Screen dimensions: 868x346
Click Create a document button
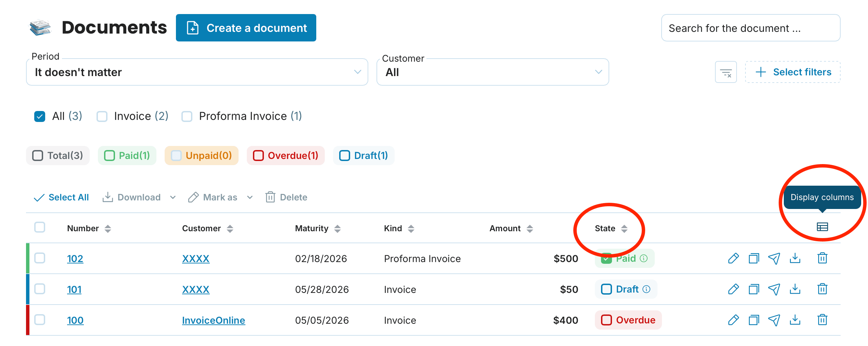click(x=246, y=28)
